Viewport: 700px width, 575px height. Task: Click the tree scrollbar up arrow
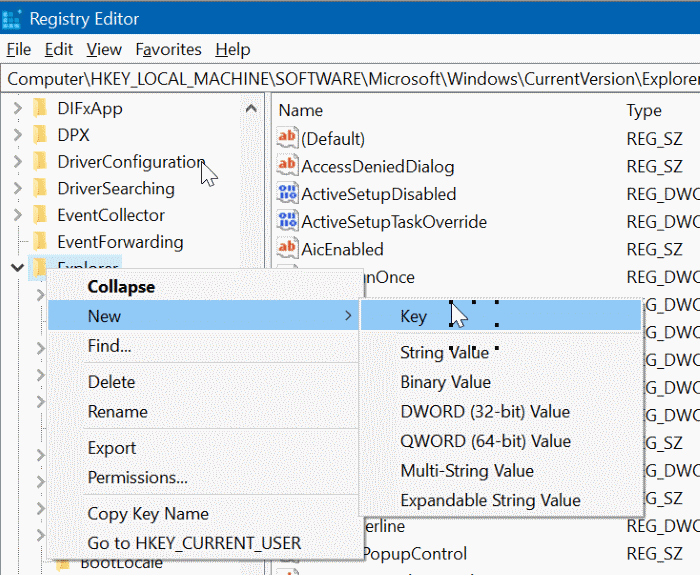coord(251,108)
